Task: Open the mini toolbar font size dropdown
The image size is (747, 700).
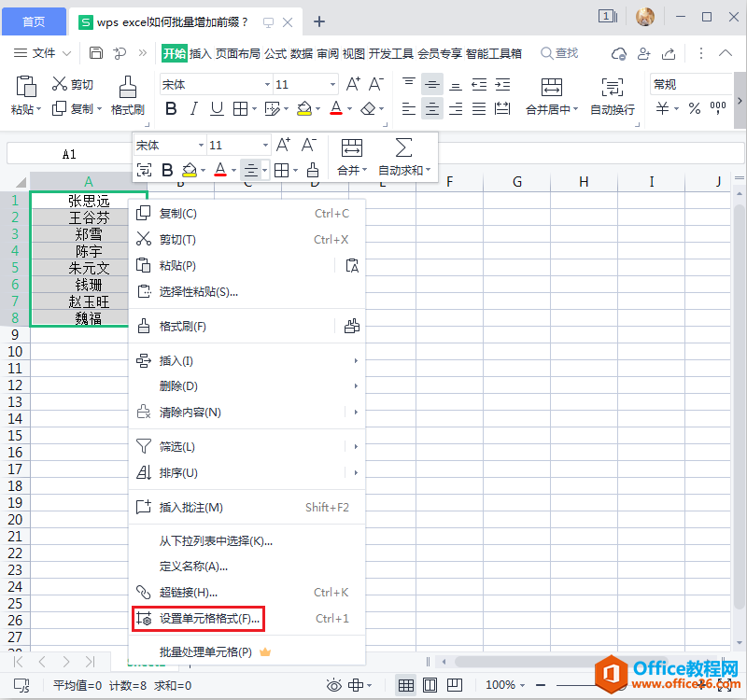Action: pyautogui.click(x=265, y=146)
